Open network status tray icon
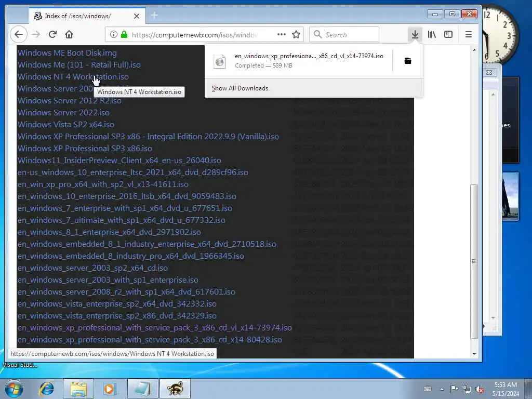Image resolution: width=532 pixels, height=399 pixels. (467, 389)
